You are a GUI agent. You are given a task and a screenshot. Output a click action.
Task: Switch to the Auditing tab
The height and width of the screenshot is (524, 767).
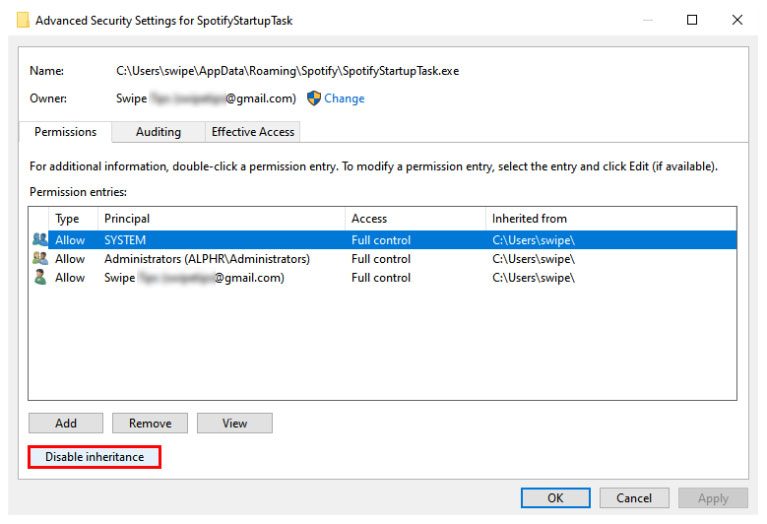[x=158, y=132]
